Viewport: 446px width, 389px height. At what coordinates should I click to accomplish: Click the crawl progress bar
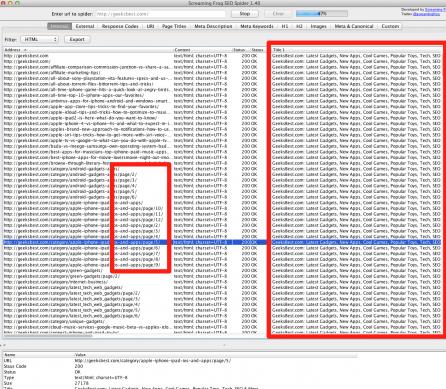[322, 14]
